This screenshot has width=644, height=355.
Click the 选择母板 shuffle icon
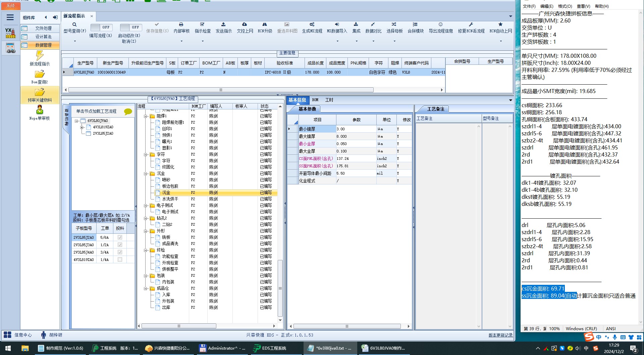pyautogui.click(x=394, y=25)
